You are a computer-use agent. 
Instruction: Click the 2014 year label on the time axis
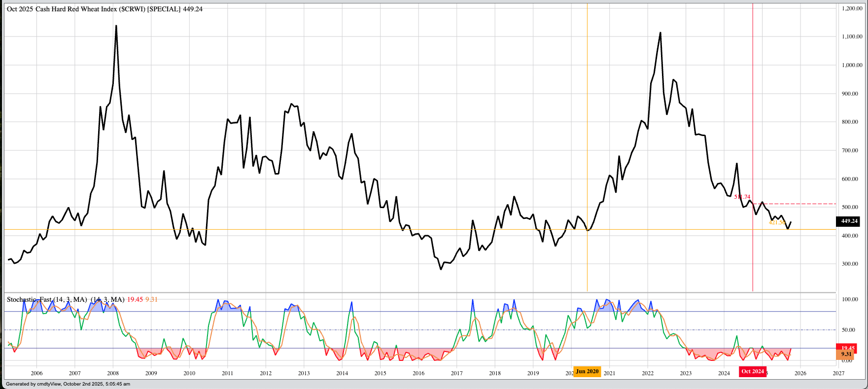click(x=342, y=373)
